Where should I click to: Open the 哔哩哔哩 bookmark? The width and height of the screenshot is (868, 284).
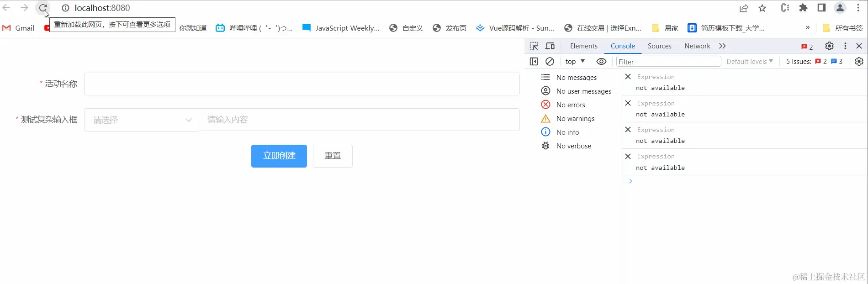(254, 28)
